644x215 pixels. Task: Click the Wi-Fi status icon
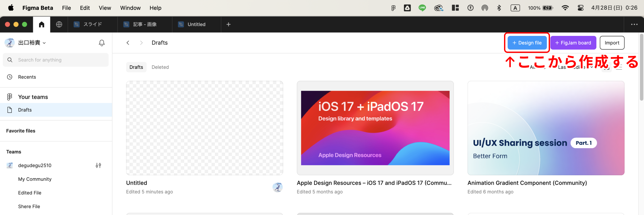tap(565, 8)
